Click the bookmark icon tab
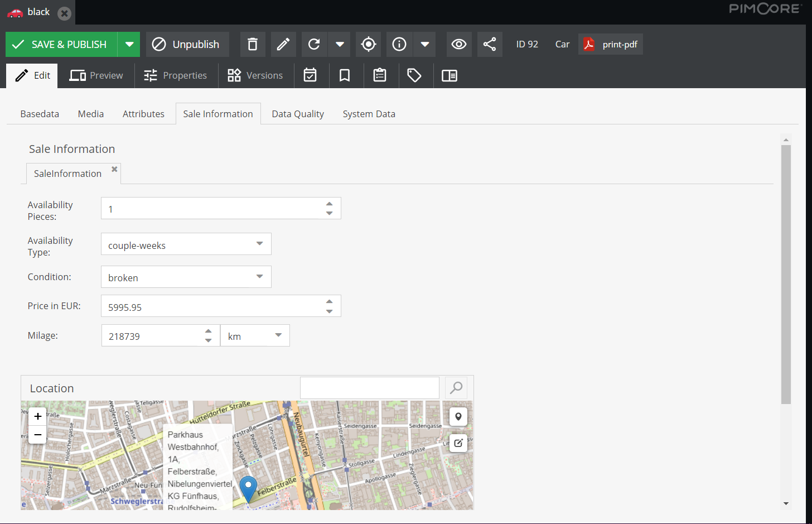Image resolution: width=812 pixels, height=524 pixels. coord(345,75)
